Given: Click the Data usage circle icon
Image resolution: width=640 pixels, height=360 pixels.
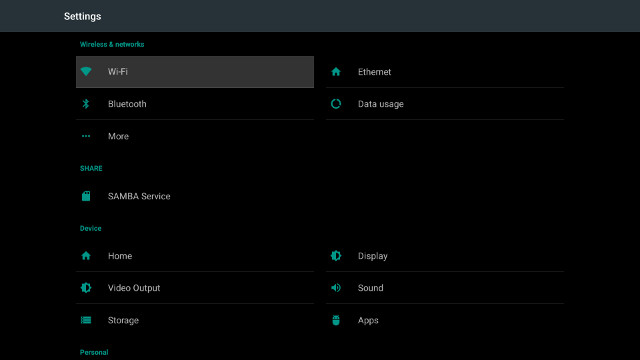Looking at the screenshot, I should pyautogui.click(x=336, y=104).
